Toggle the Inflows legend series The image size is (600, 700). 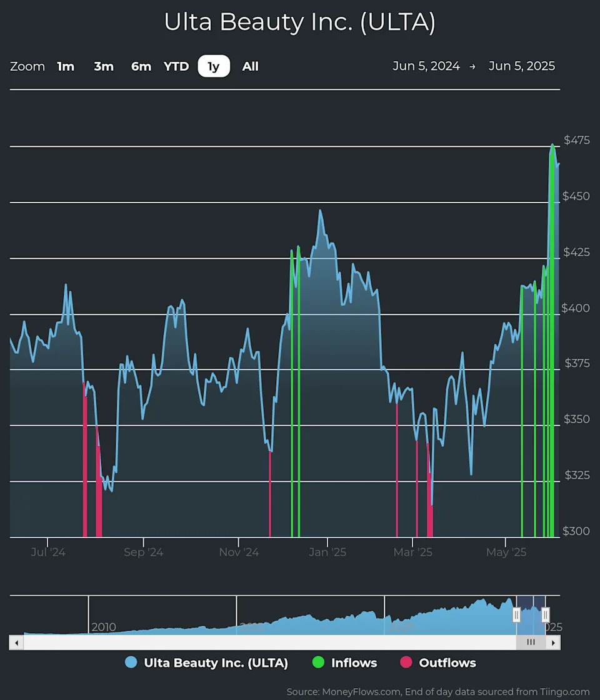click(344, 662)
